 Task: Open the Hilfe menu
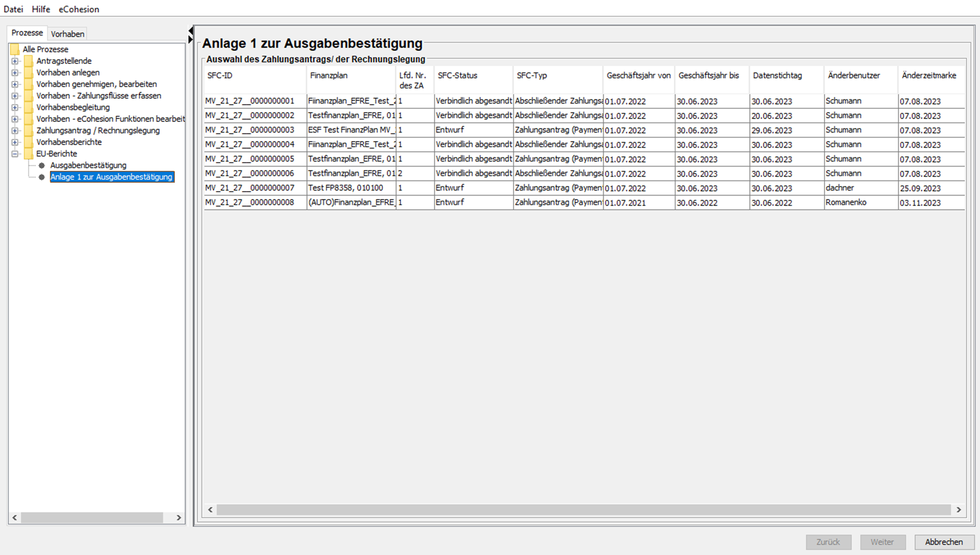41,9
